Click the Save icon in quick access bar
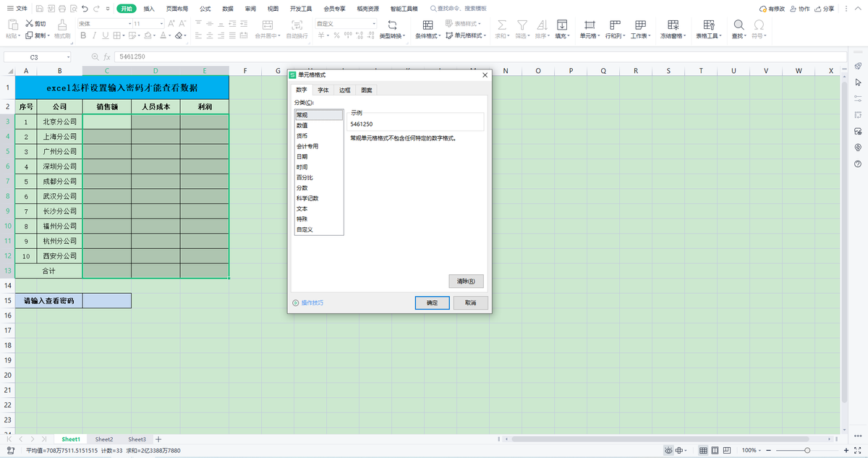 [39, 9]
